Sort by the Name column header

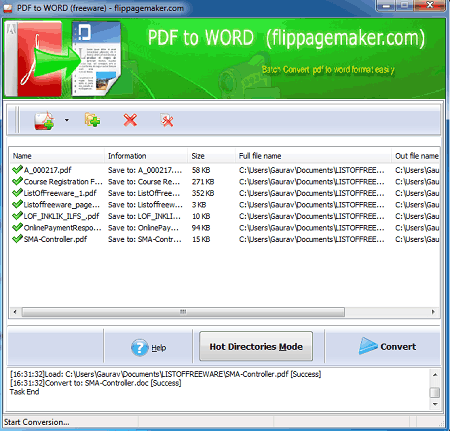pyautogui.click(x=56, y=156)
